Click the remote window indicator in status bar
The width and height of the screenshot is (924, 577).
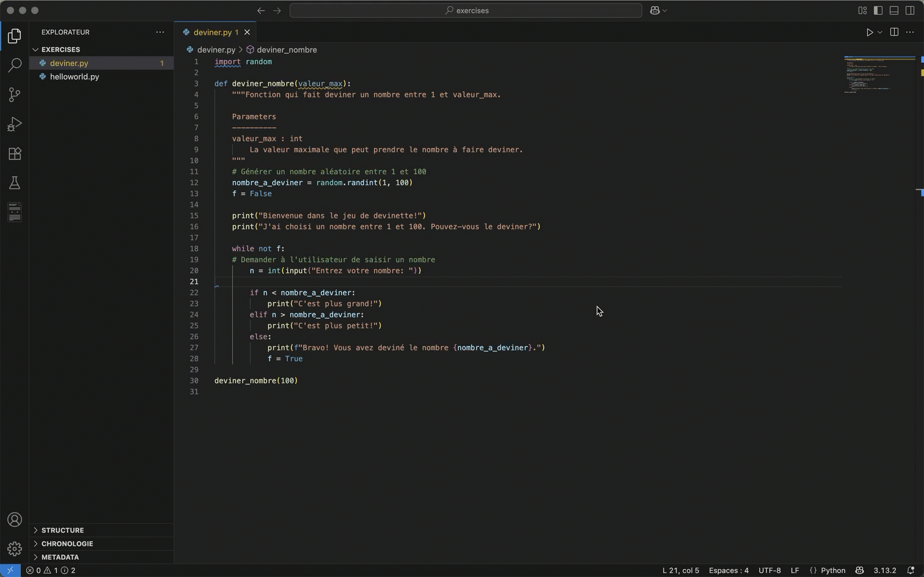point(10,570)
